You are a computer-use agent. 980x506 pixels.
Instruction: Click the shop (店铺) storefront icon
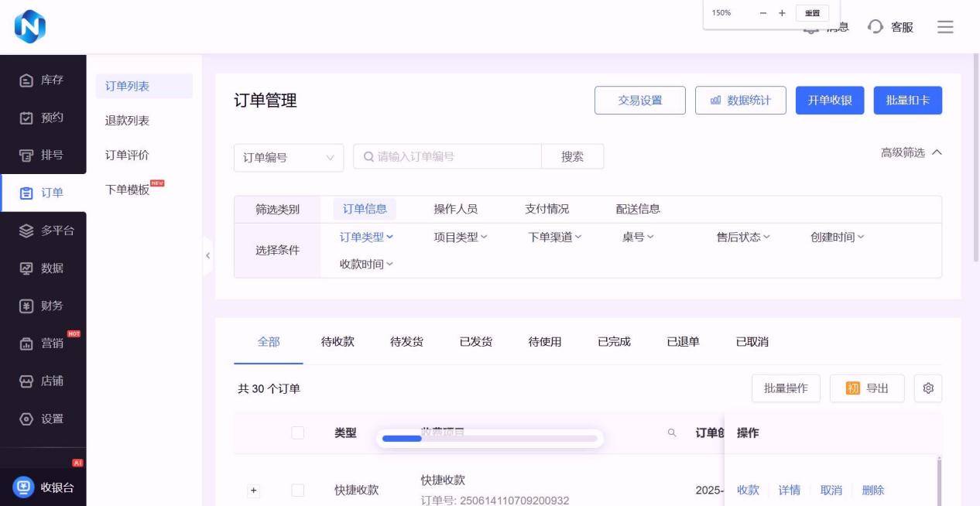[26, 381]
